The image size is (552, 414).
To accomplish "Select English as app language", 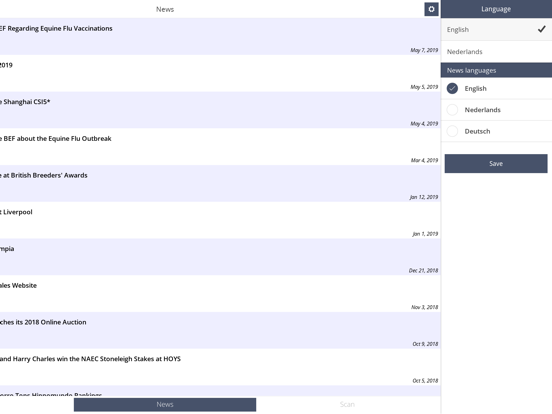I will click(x=496, y=30).
